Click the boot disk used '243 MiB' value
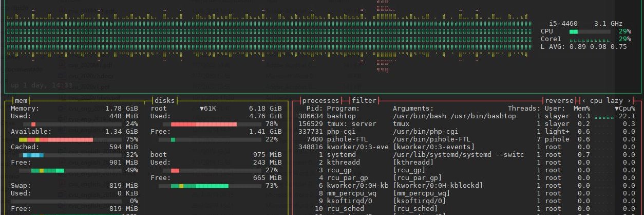Screen dimensions: 644x215 click(x=268, y=163)
